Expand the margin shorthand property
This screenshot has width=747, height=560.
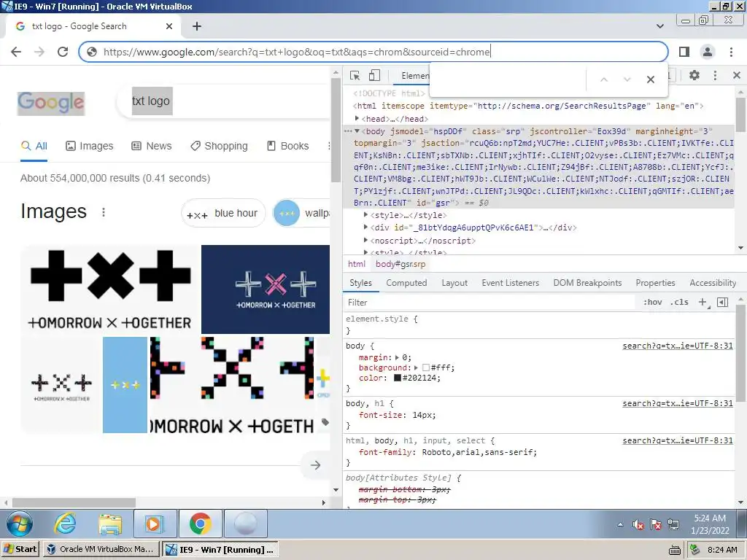point(398,357)
